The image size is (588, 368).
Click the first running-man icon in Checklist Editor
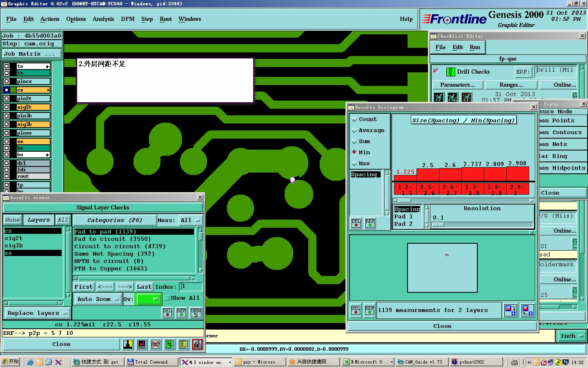pos(439,97)
